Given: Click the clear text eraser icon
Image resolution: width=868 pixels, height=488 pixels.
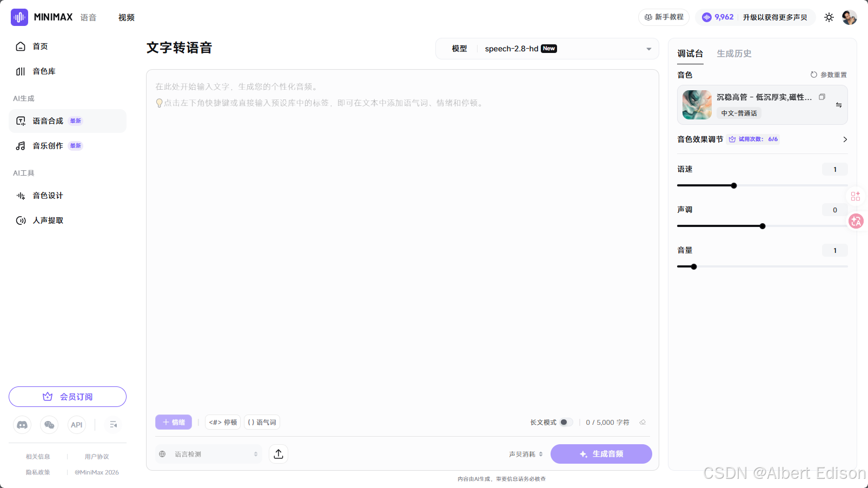Looking at the screenshot, I should pos(642,422).
